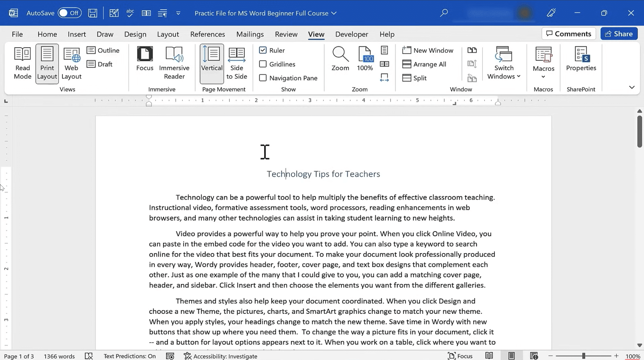Uncheck the Ruler checkbox
Image resolution: width=644 pixels, height=360 pixels.
(x=263, y=50)
